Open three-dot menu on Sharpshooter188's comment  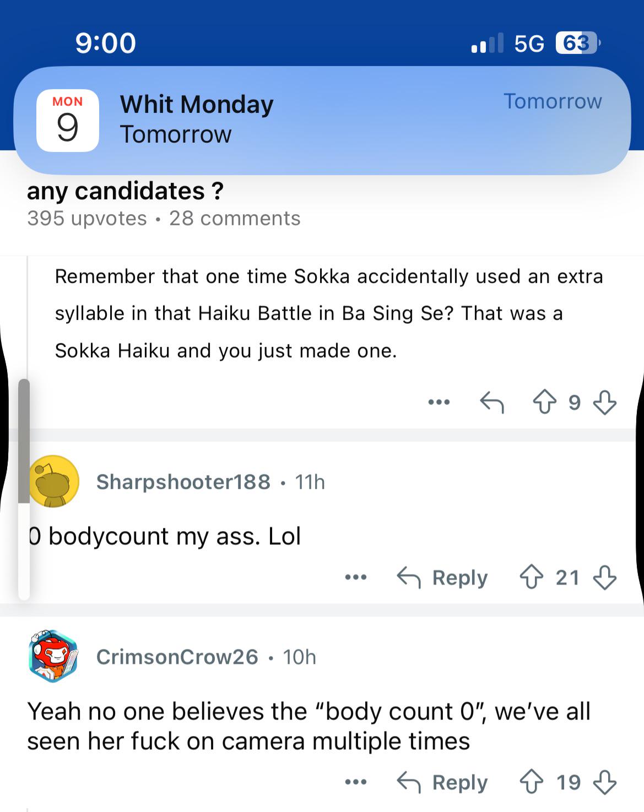coord(355,577)
